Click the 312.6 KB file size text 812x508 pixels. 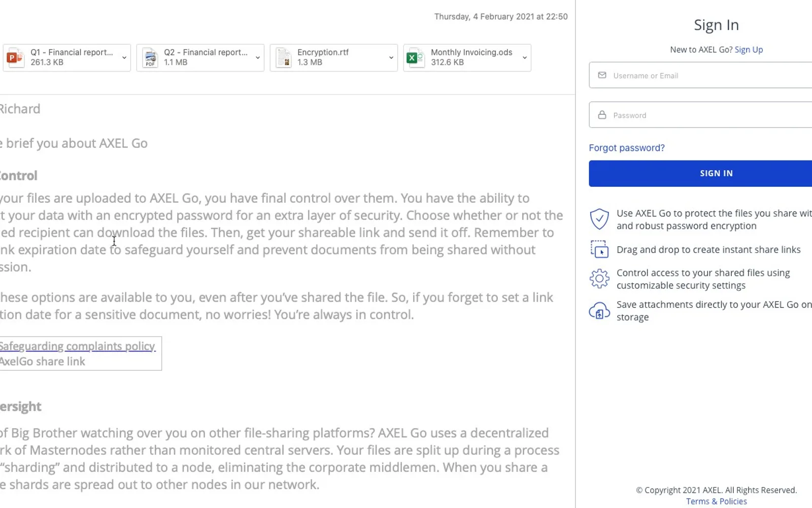(447, 62)
